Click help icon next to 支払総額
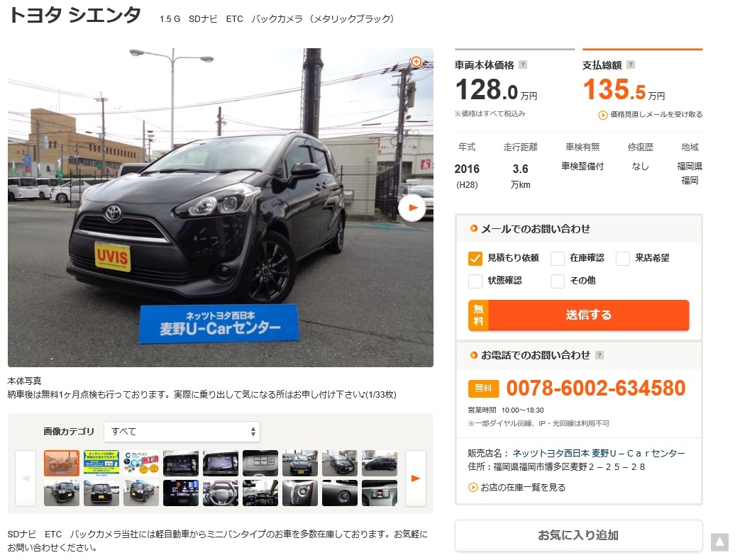The height and width of the screenshot is (560, 740). pos(631,65)
